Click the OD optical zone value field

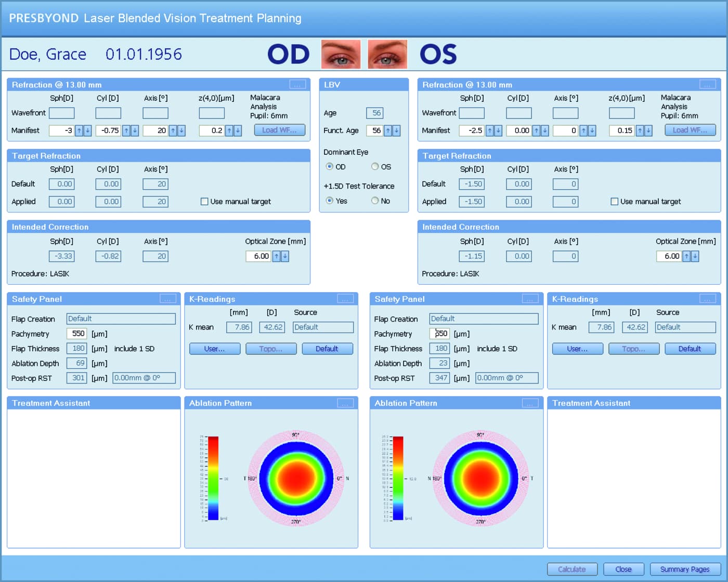point(258,256)
